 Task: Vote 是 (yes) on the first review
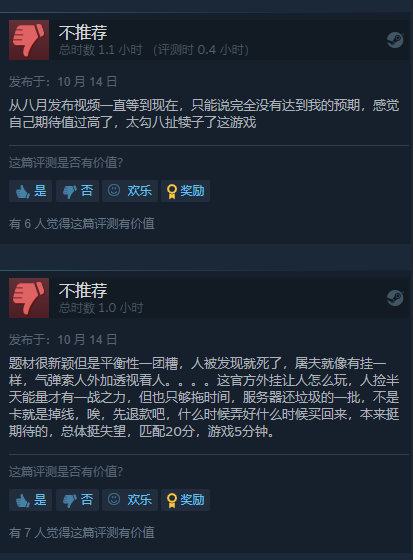click(x=31, y=191)
